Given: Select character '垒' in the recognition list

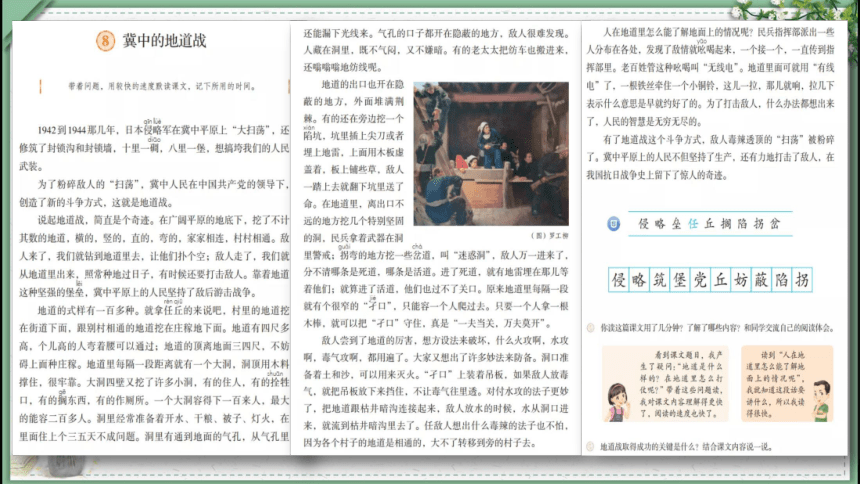Looking at the screenshot, I should [677, 224].
